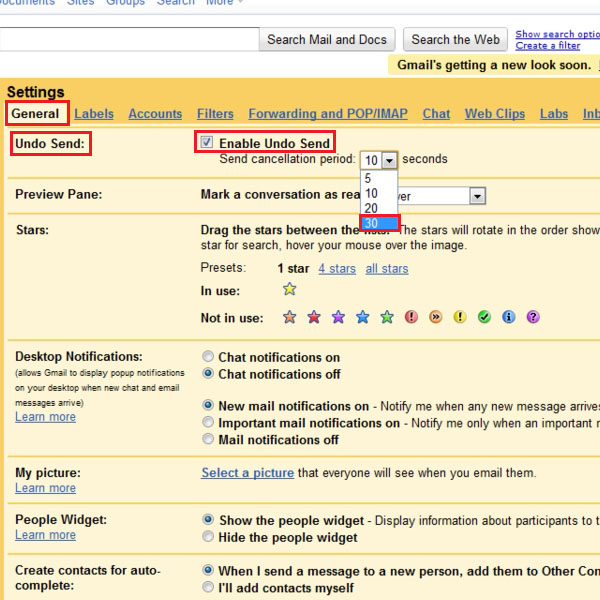This screenshot has width=600, height=600.
Task: Choose the green check mark icon
Action: click(x=484, y=317)
